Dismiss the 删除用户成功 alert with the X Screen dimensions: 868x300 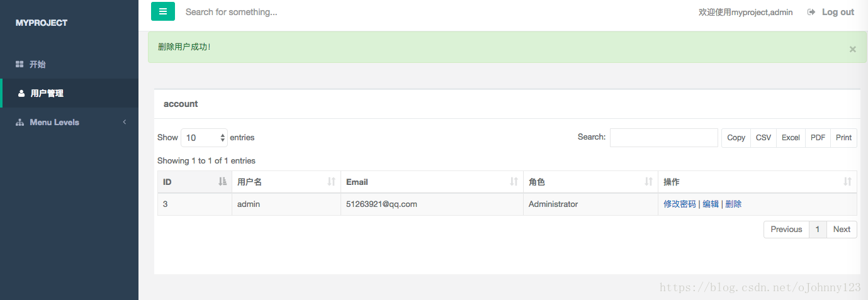(x=853, y=49)
